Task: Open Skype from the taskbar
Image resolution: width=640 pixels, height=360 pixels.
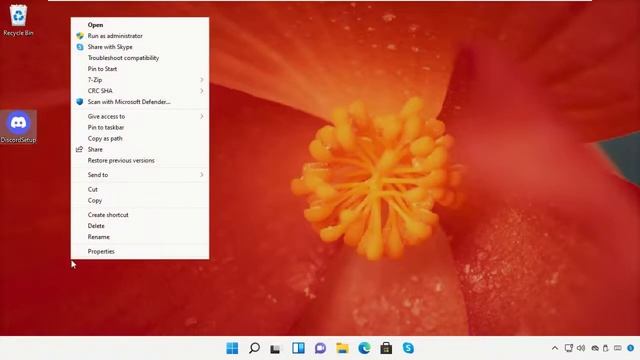Action: click(x=408, y=348)
